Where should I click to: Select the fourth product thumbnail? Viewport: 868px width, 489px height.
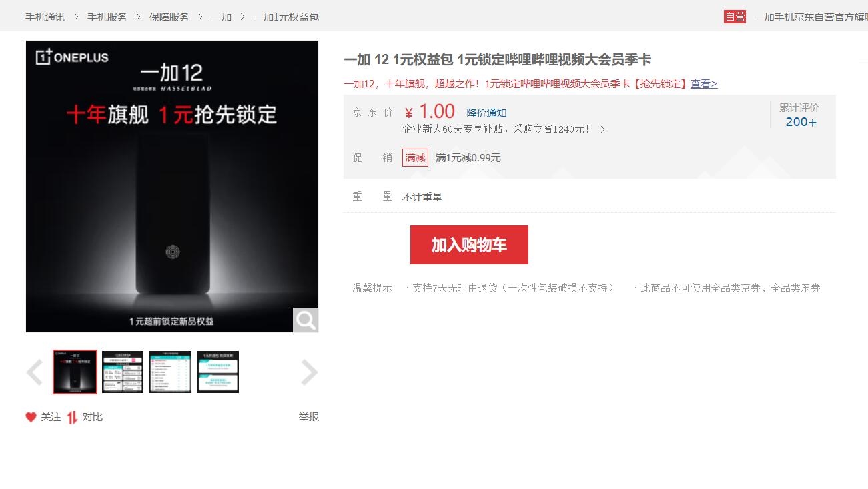point(218,372)
